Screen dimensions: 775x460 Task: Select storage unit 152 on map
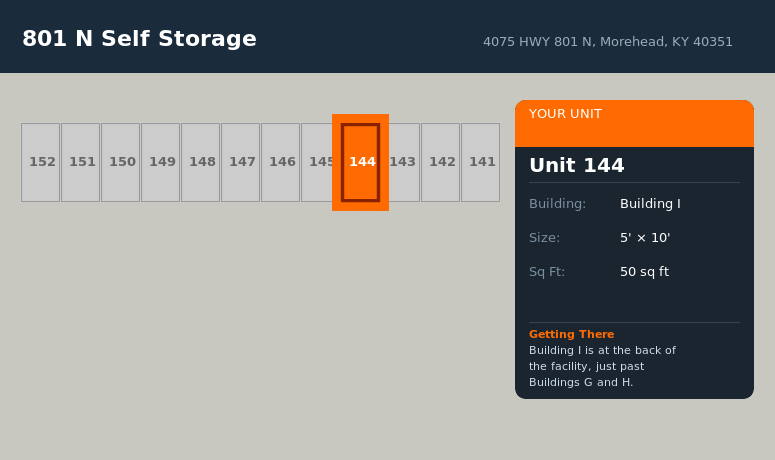(41, 162)
